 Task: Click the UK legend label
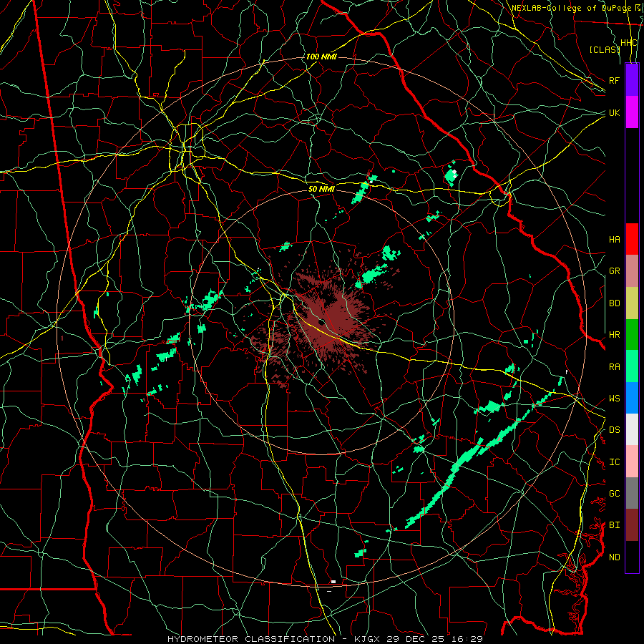click(615, 112)
